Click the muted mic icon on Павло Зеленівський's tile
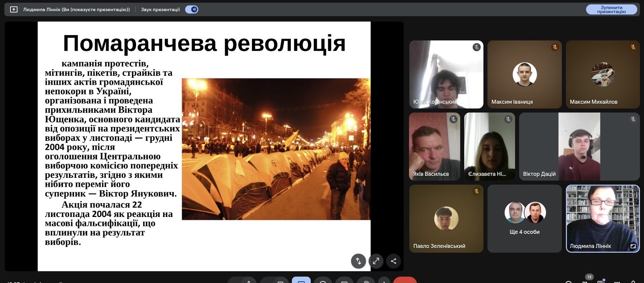Screen dimensions: 644x283 tap(476, 191)
